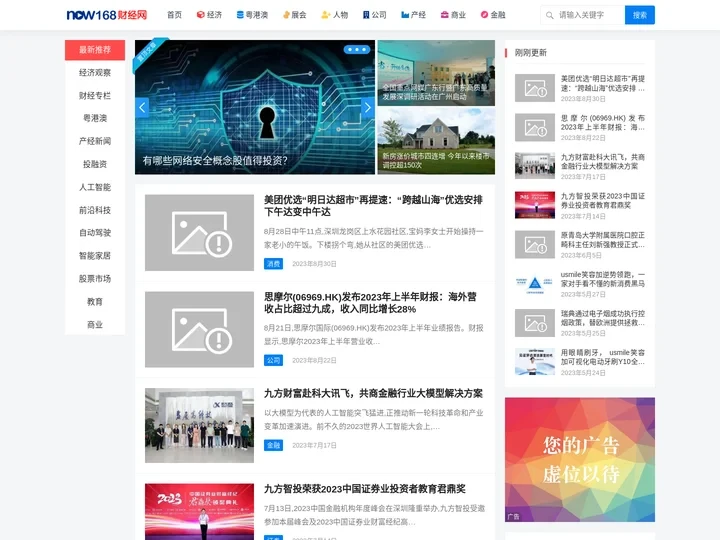Click the group photo of 九方财富 feed article
The image size is (720, 540).
[199, 425]
